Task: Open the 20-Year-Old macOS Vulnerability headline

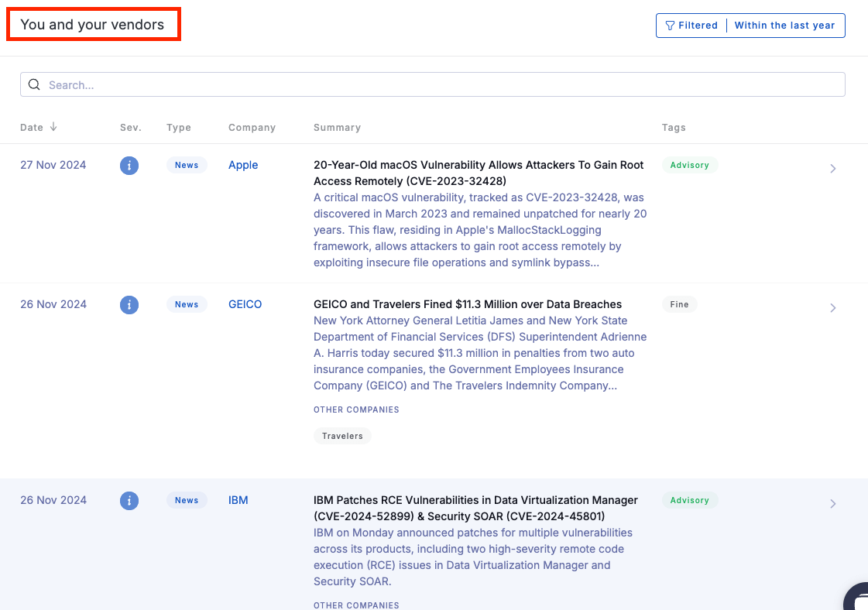Action: (x=479, y=173)
